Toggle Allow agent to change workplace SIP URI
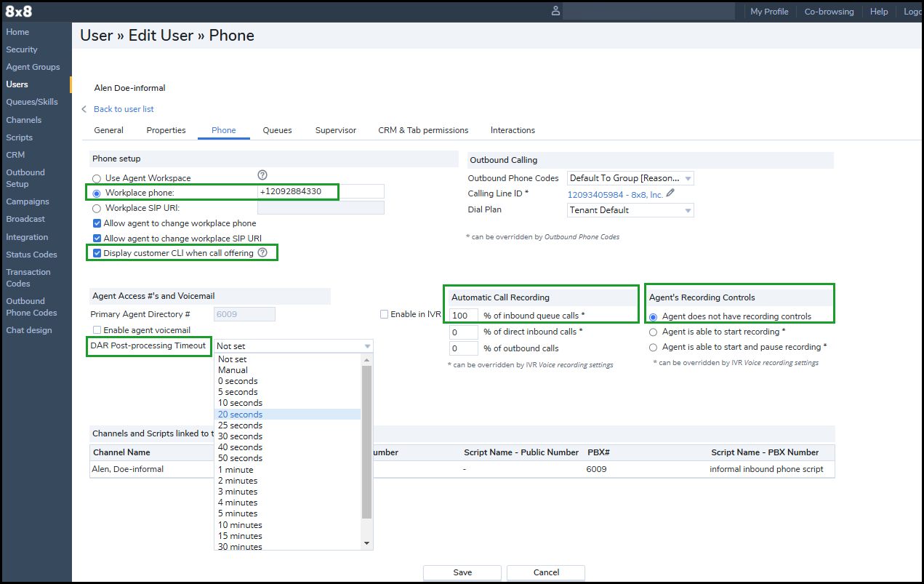 tap(97, 238)
